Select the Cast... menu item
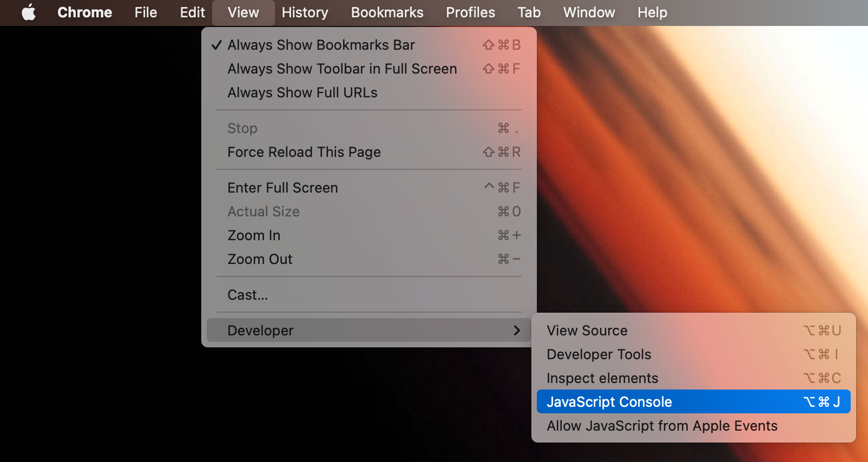 coord(369,295)
